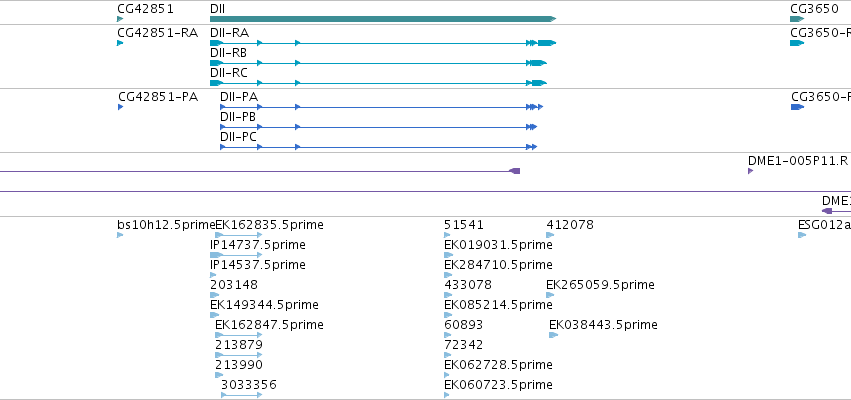Click the CG42851-RA arrow glyph

[x=120, y=43]
